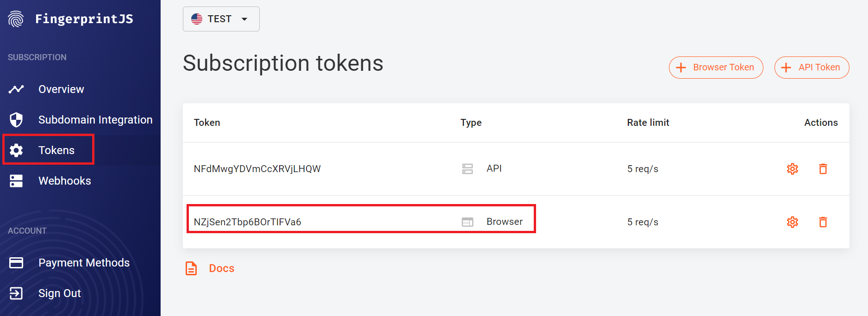Viewport: 868px width, 316px height.
Task: Delete the Browser token with trash icon
Action: pos(823,222)
